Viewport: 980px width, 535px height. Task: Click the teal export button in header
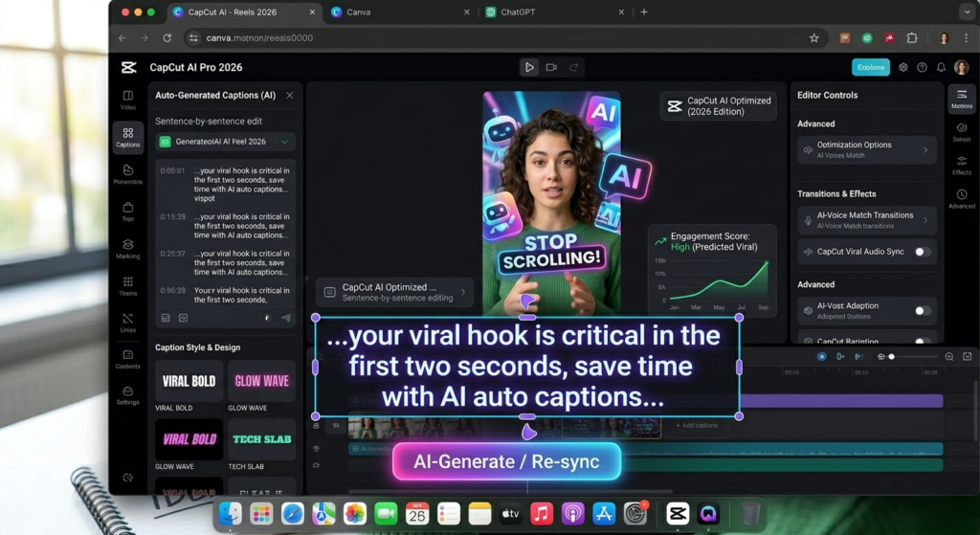pyautogui.click(x=871, y=68)
